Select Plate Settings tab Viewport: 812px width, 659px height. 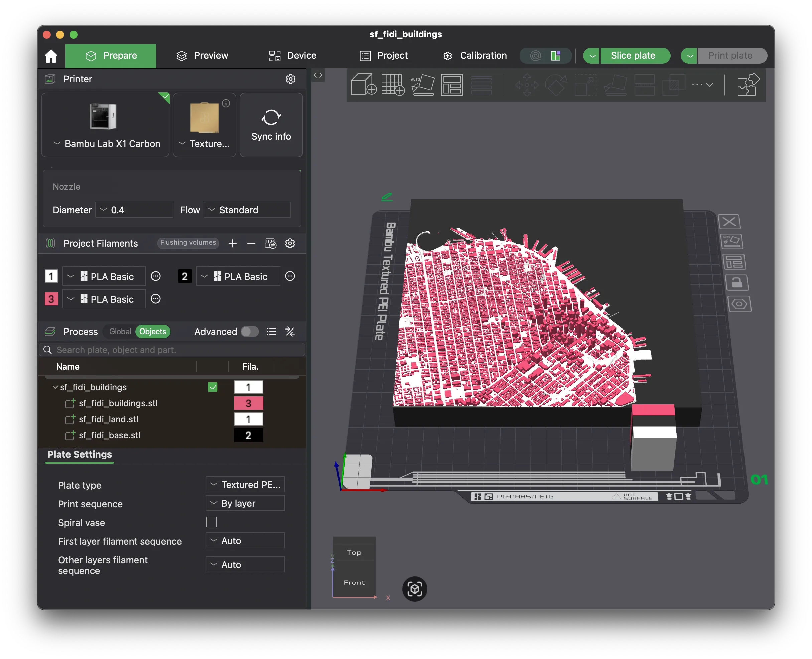pyautogui.click(x=80, y=454)
